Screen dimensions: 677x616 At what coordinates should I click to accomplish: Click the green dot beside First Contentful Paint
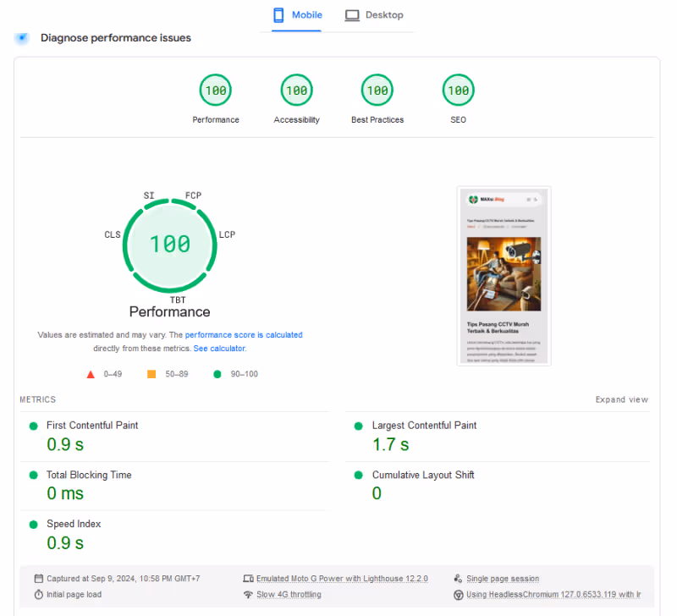31,426
